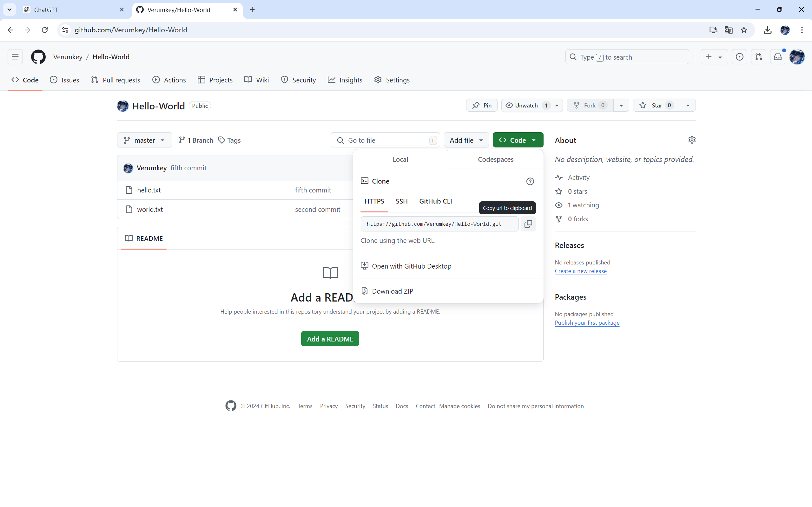
Task: Open the tab search dropdown arrow
Action: click(10, 10)
